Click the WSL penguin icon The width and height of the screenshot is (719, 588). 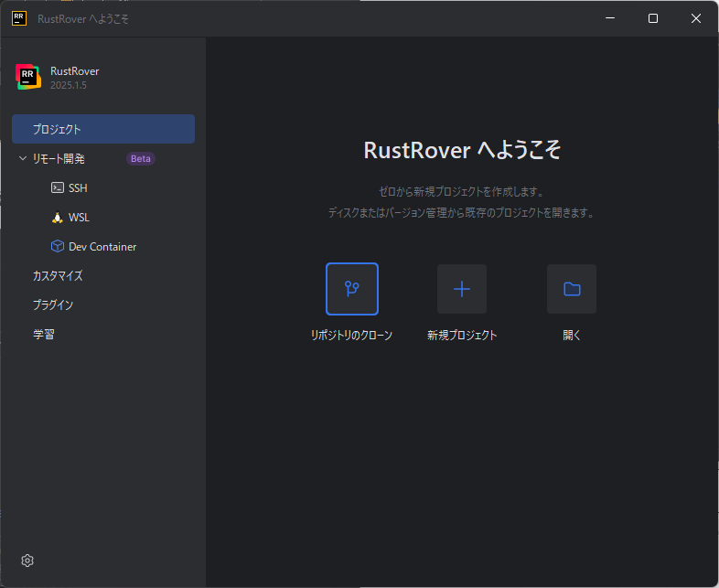pyautogui.click(x=58, y=218)
